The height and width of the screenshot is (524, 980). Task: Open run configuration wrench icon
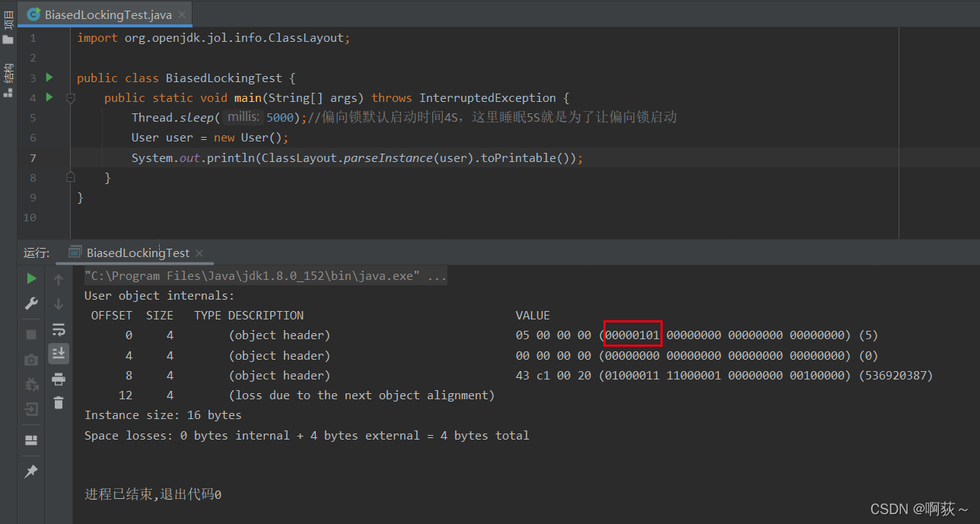[31, 303]
